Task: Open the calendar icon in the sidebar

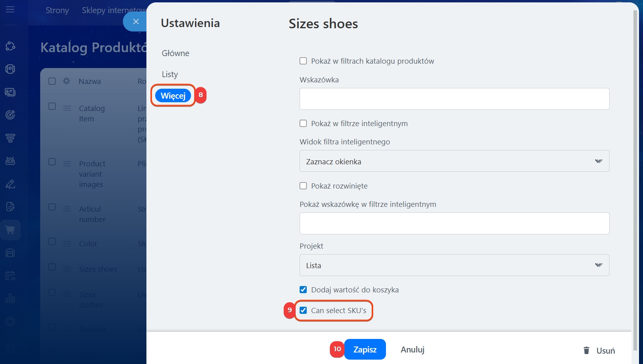Action: point(10,275)
